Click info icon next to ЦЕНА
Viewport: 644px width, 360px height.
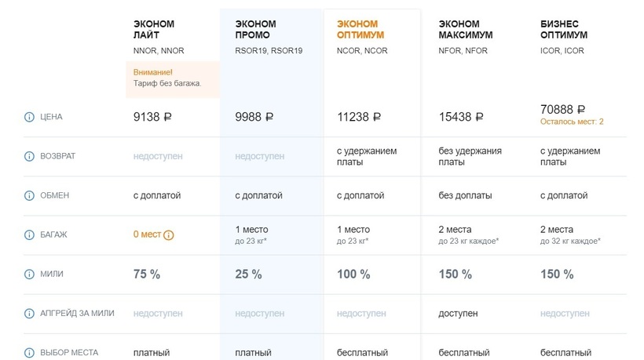(30, 117)
